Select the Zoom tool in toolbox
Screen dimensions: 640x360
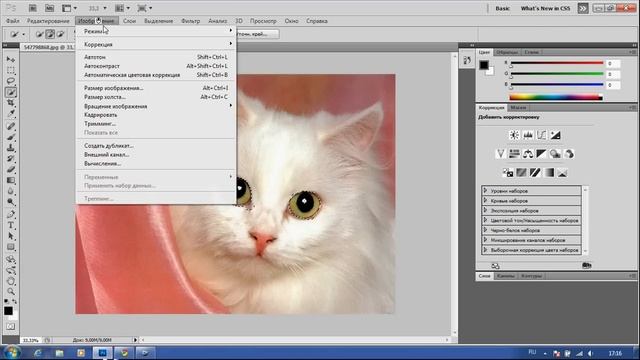(x=11, y=291)
